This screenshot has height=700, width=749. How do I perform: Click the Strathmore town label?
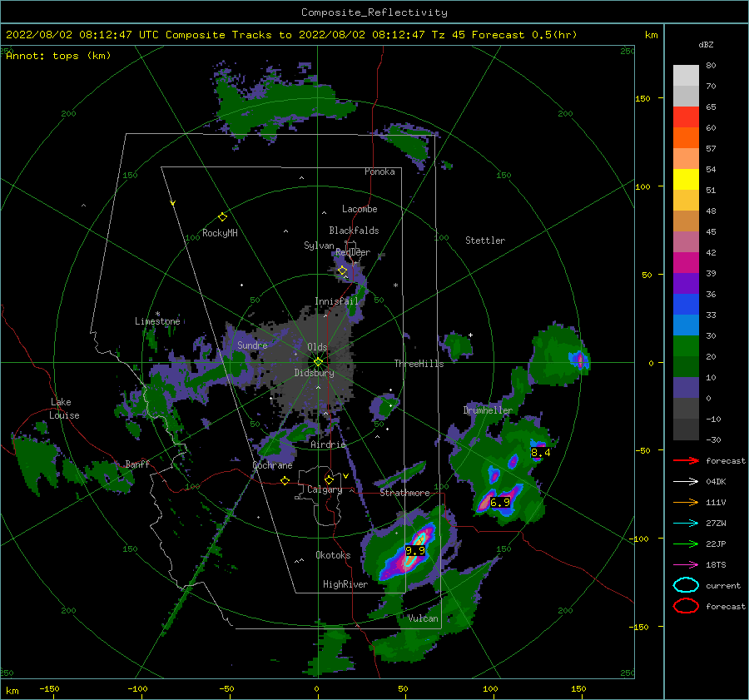pos(404,493)
